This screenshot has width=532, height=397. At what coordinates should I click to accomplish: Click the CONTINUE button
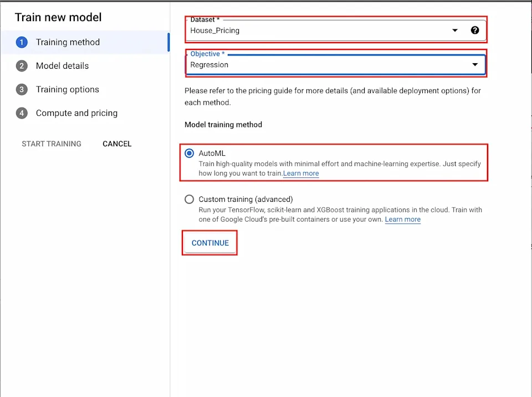pos(210,243)
